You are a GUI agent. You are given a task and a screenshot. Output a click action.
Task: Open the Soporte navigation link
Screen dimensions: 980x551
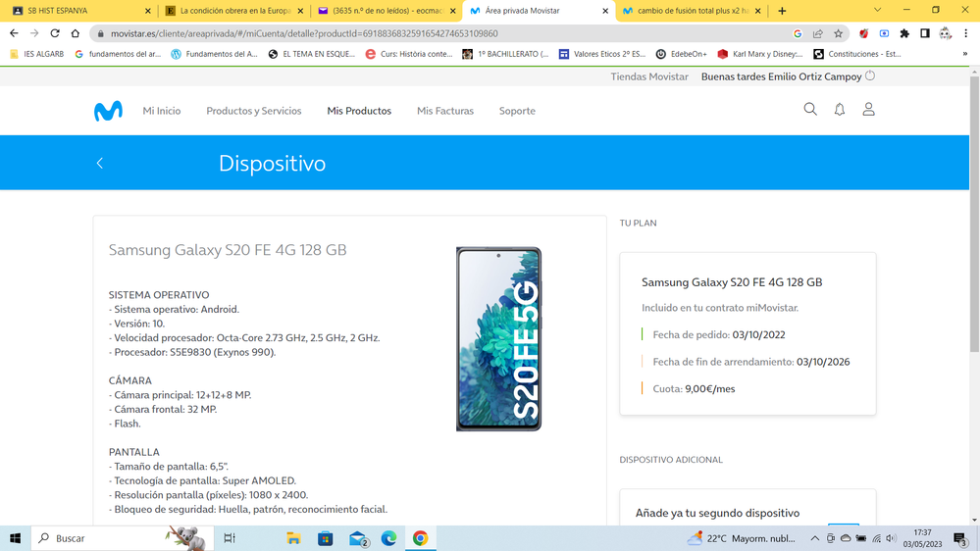(x=517, y=111)
